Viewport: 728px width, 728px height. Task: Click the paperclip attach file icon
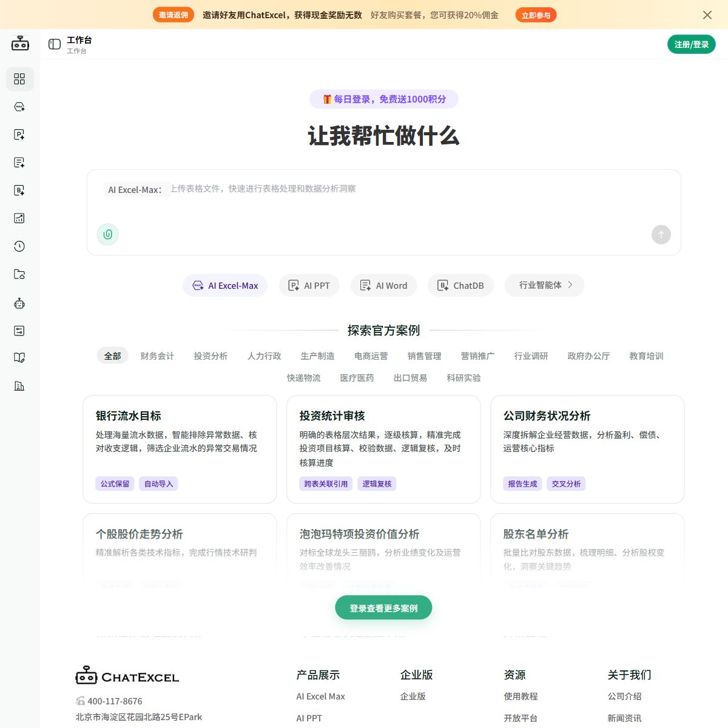[108, 234]
